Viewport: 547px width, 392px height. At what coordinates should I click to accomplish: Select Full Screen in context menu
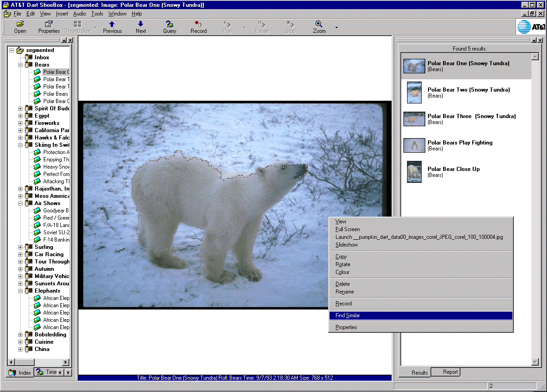[348, 229]
